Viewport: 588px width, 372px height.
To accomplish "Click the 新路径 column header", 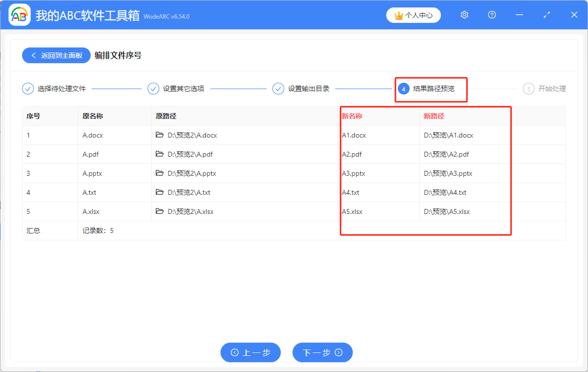I will 434,116.
